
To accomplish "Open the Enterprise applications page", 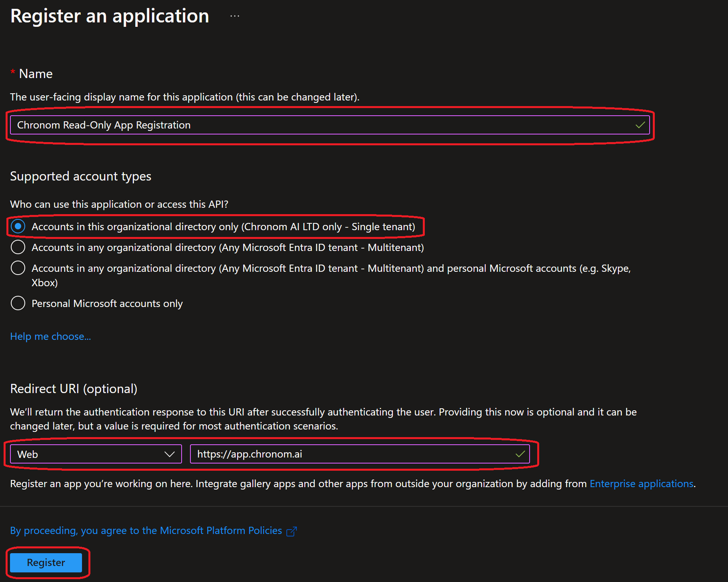I will [642, 484].
